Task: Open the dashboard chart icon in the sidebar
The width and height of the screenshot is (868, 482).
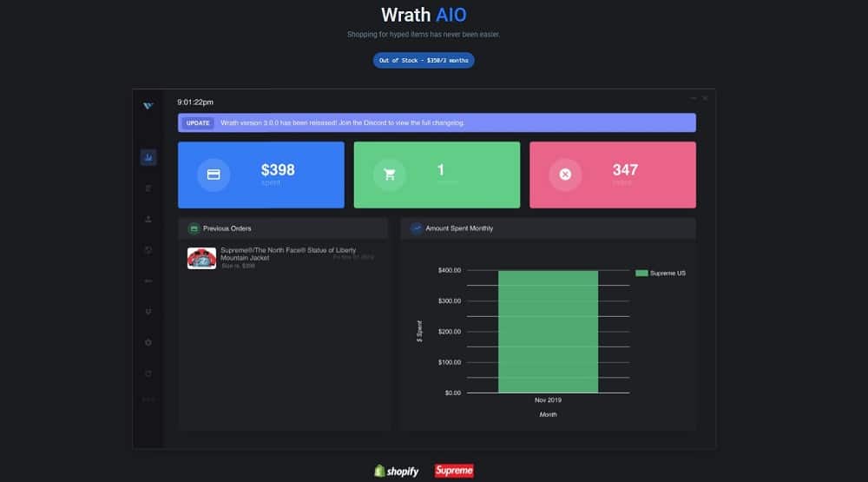Action: tap(148, 157)
